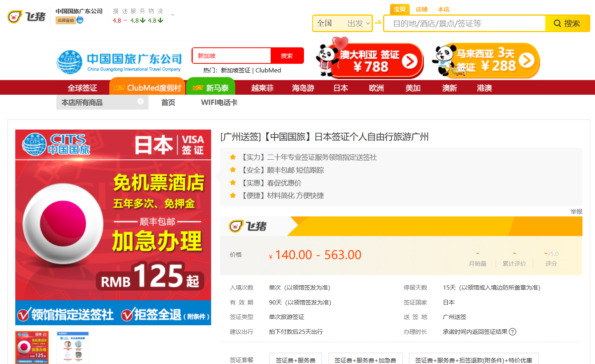Click the magnifier icon in yellow 搜索 button
595x364 pixels.
[x=557, y=23]
